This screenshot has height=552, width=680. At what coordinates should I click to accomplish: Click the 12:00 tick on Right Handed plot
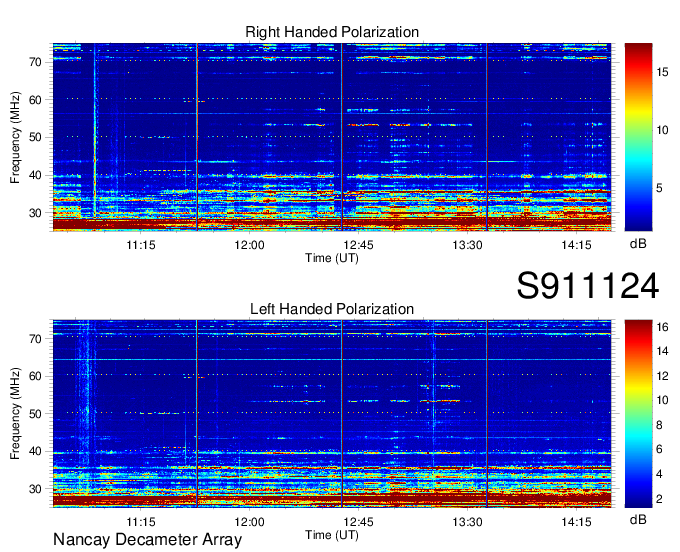249,245
